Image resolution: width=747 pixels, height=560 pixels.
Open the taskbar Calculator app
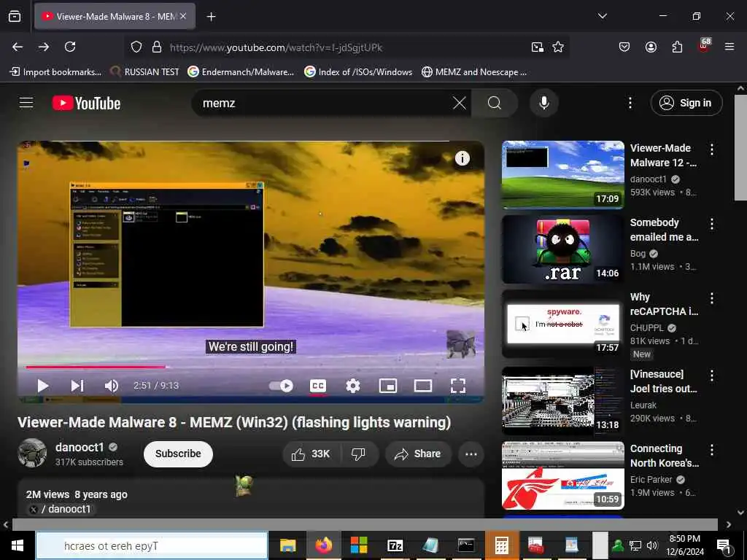502,545
